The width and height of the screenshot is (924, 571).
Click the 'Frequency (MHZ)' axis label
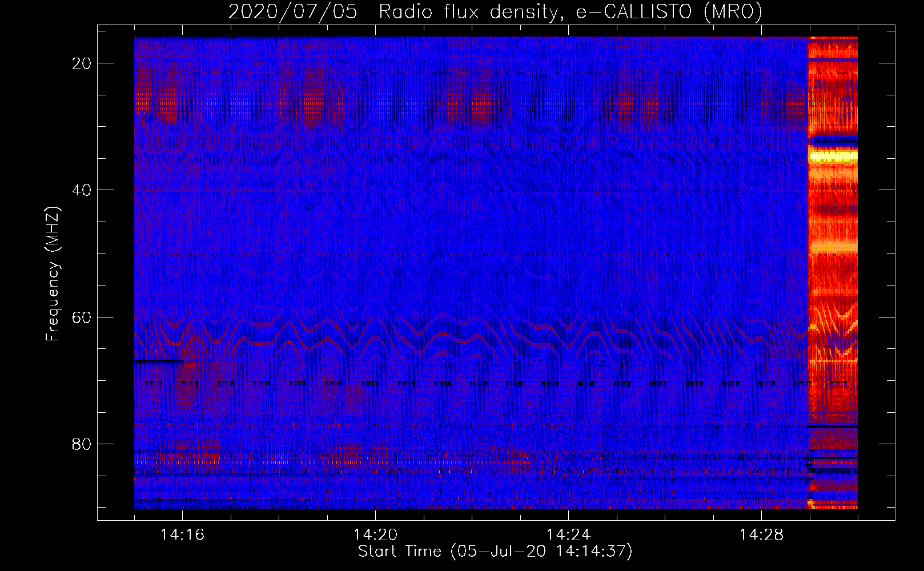tap(53, 274)
